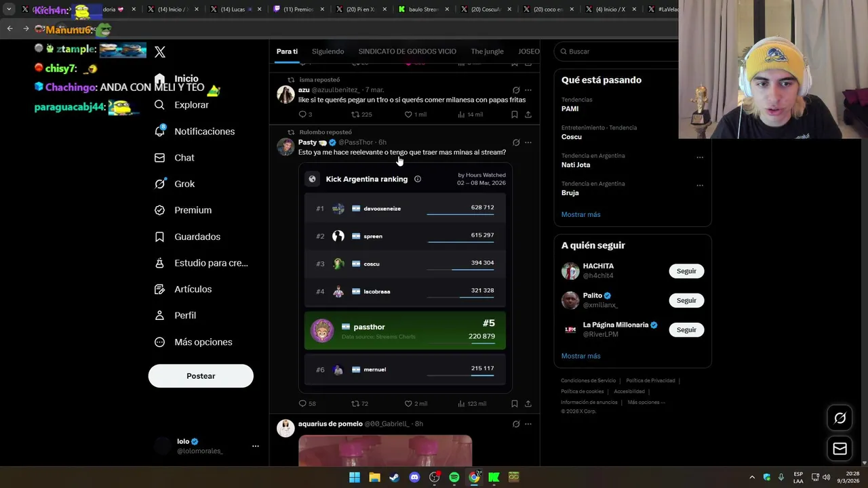Click Grok icon on azu's post
This screenshot has height=488, width=868.
tap(516, 90)
